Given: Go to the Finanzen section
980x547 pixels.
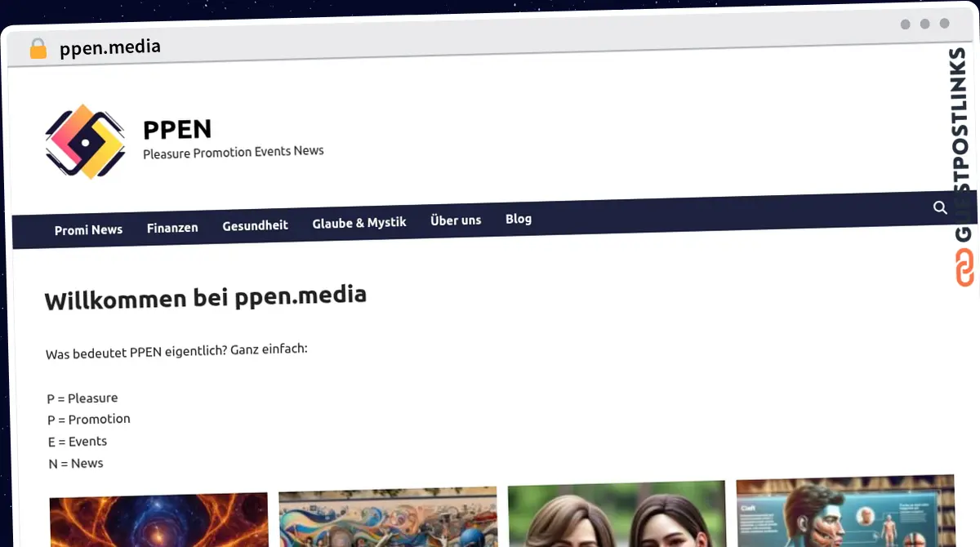Looking at the screenshot, I should [x=172, y=228].
